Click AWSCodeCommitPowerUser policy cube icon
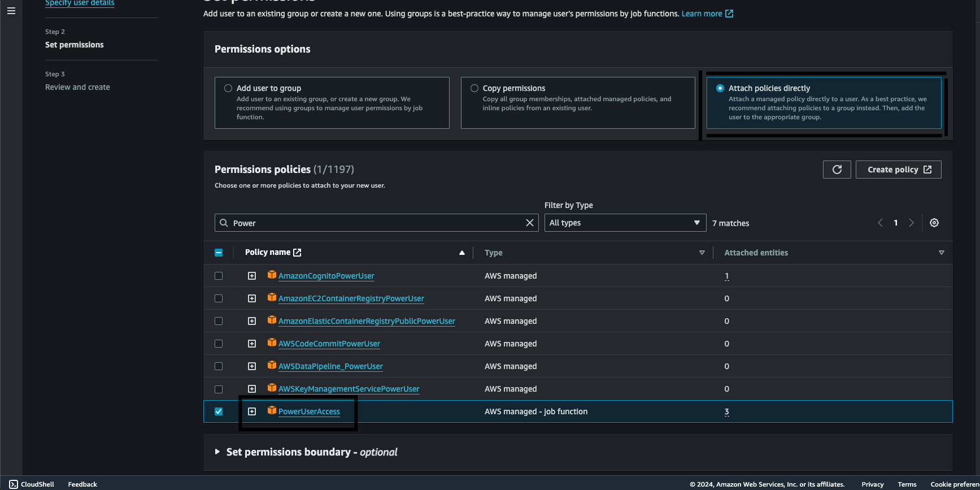Viewport: 980px width, 490px height. tap(272, 342)
